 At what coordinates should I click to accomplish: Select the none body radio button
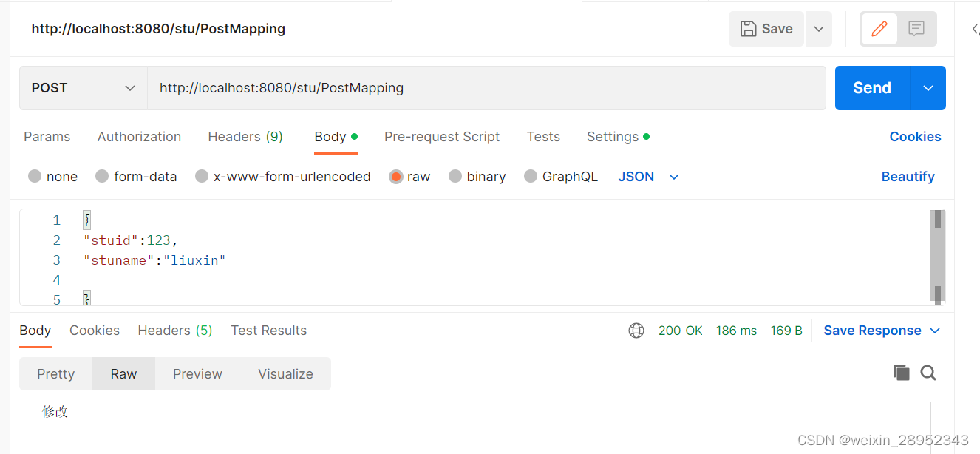(x=35, y=177)
